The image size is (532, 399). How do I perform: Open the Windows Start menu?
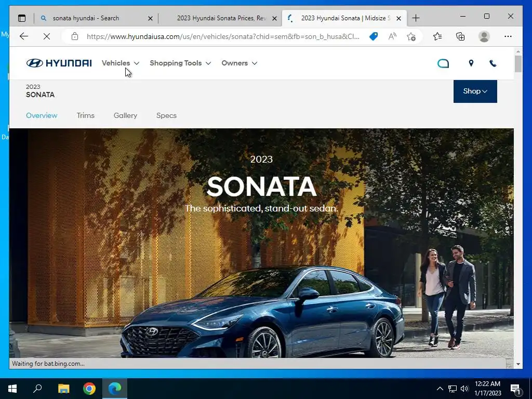[x=12, y=389]
